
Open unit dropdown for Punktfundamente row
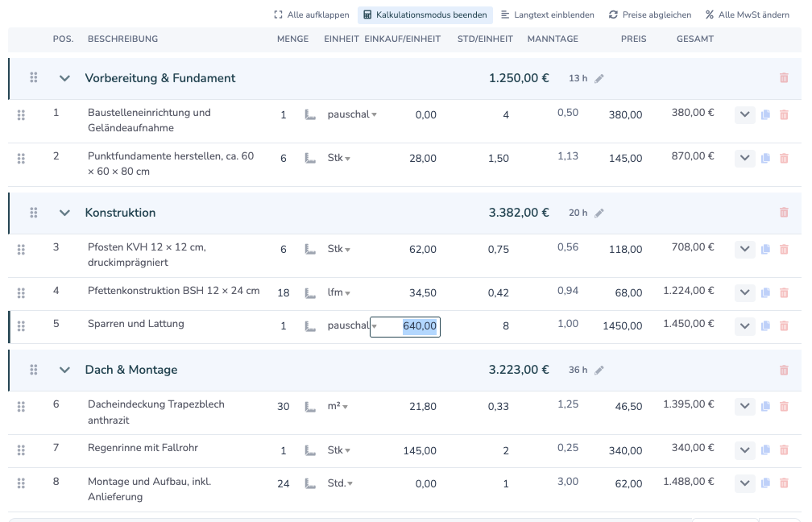[339, 158]
